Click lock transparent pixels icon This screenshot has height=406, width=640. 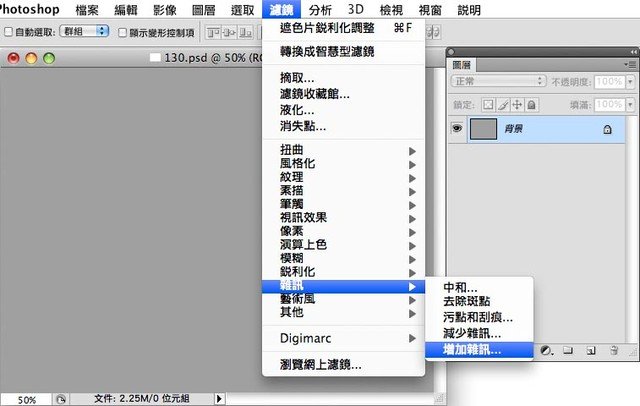488,105
